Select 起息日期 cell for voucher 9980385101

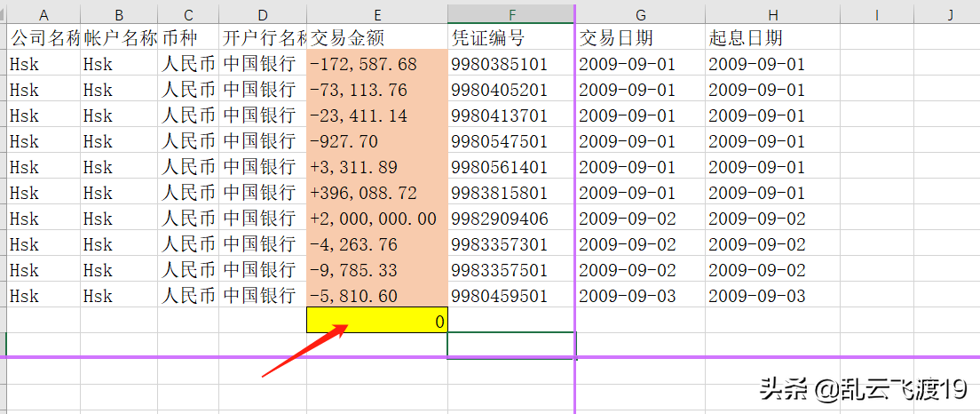[x=772, y=64]
